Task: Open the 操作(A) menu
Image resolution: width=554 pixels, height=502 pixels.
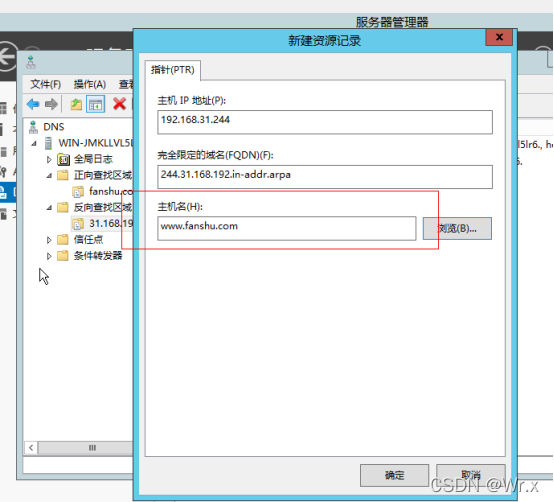Action: click(90, 84)
